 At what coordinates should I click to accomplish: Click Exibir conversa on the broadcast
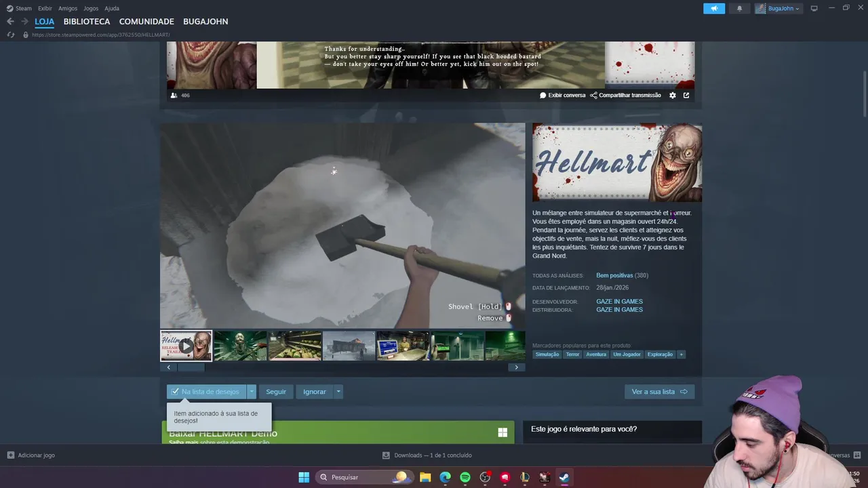point(562,96)
